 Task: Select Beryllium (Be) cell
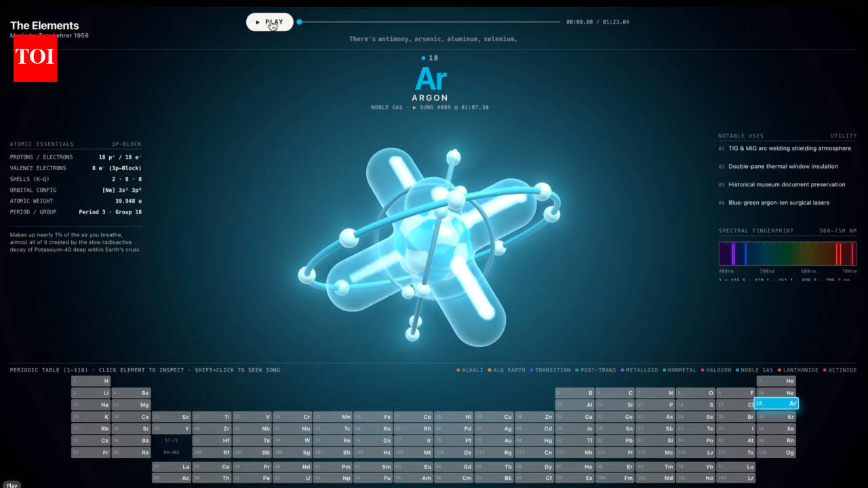coord(131,393)
